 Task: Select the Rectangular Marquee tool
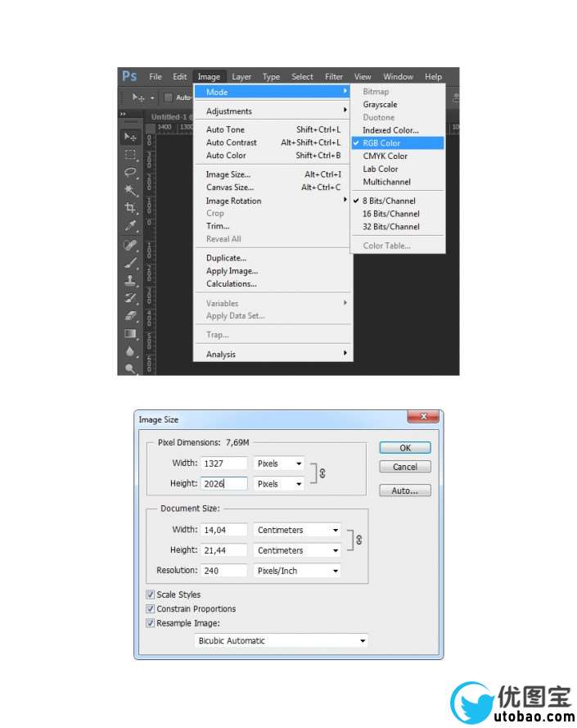pos(130,154)
